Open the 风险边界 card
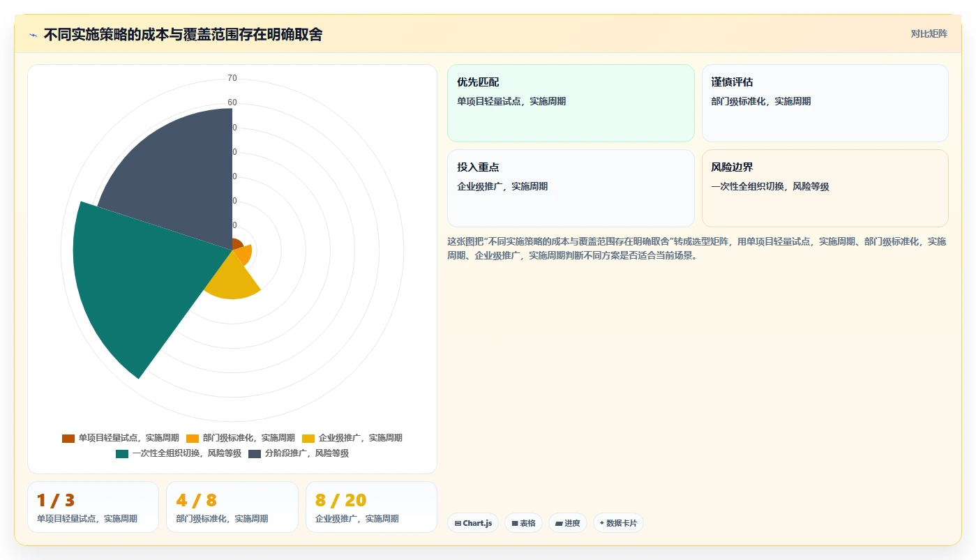Image resolution: width=976 pixels, height=560 pixels. 825,188
